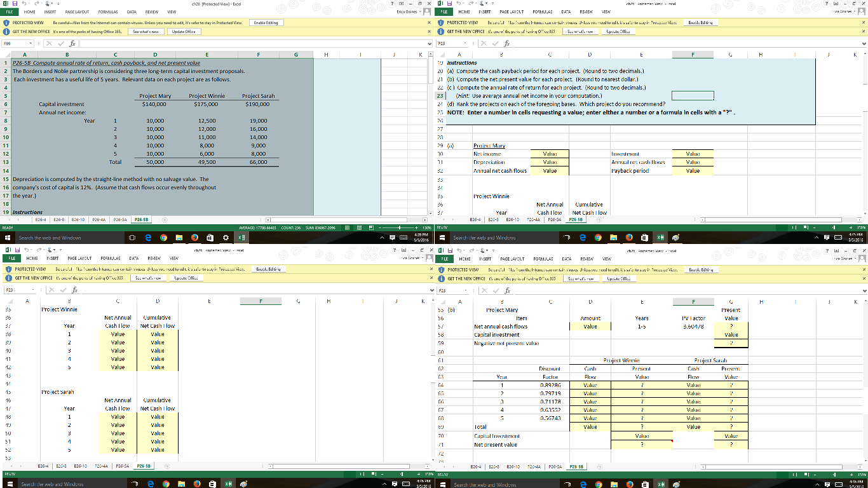Select Excel icon on top-right window taskbar
The width and height of the screenshot is (868, 488).
[661, 238]
